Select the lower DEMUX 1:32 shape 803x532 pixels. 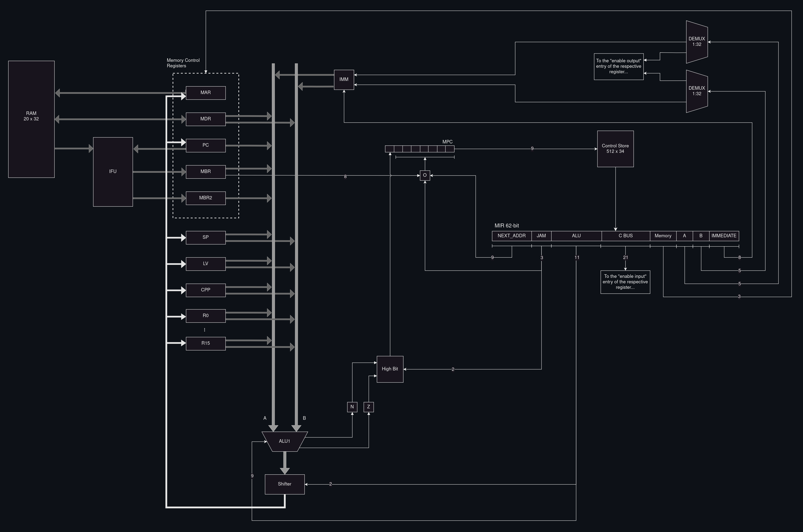point(696,91)
